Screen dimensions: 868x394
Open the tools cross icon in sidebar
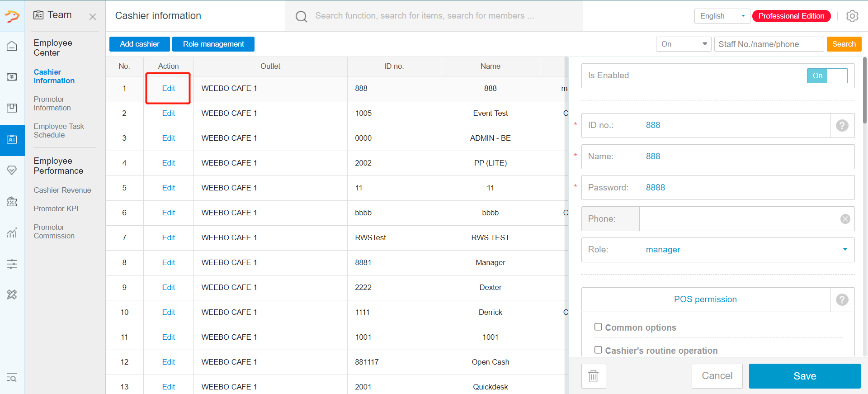coord(12,294)
